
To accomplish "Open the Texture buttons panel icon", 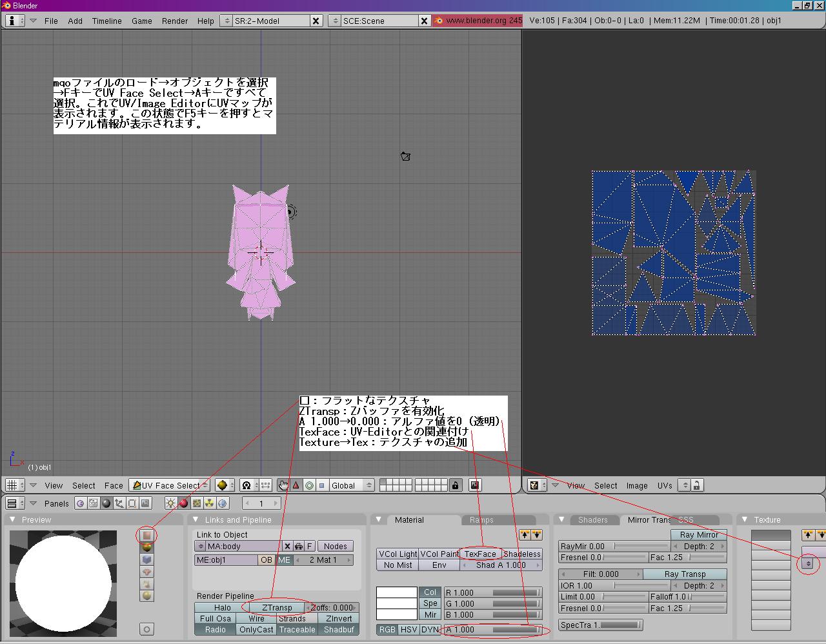I will tap(196, 504).
